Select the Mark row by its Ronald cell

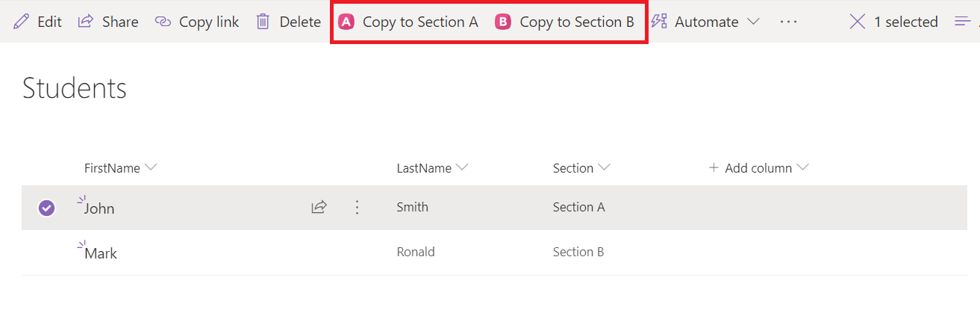pyautogui.click(x=416, y=253)
